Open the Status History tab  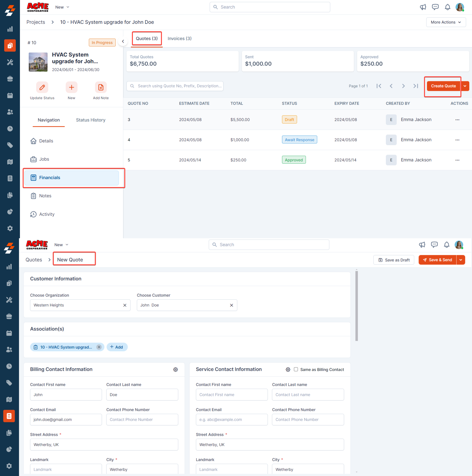(90, 120)
